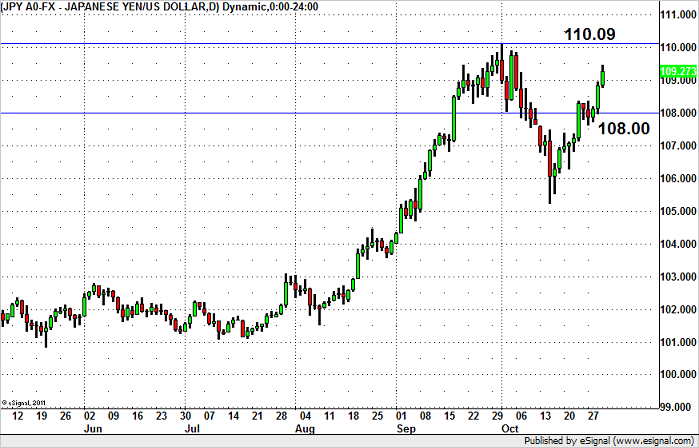Click the 108.000 price axis label
Image resolution: width=699 pixels, height=448 pixels.
pyautogui.click(x=680, y=113)
